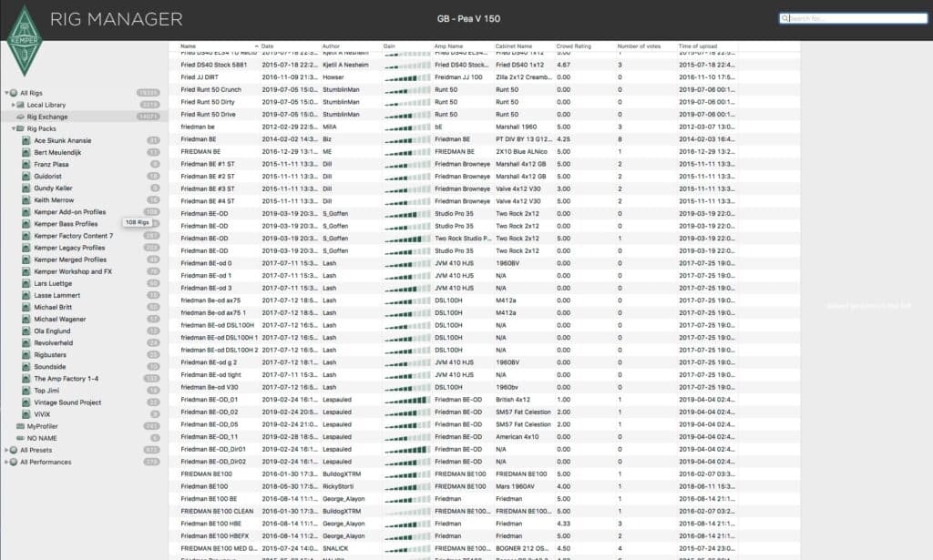Screen dimensions: 933x560
Task: Click the drive icon beside NO NAME
Action: pyautogui.click(x=21, y=438)
